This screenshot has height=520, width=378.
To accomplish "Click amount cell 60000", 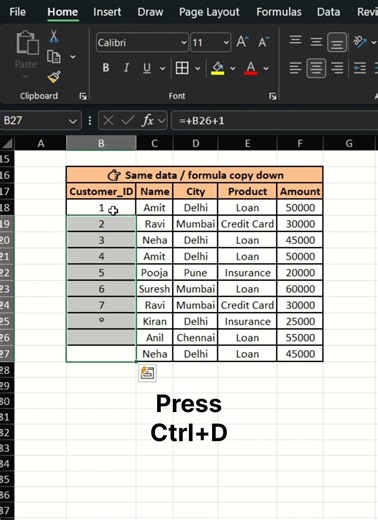I will tap(300, 289).
